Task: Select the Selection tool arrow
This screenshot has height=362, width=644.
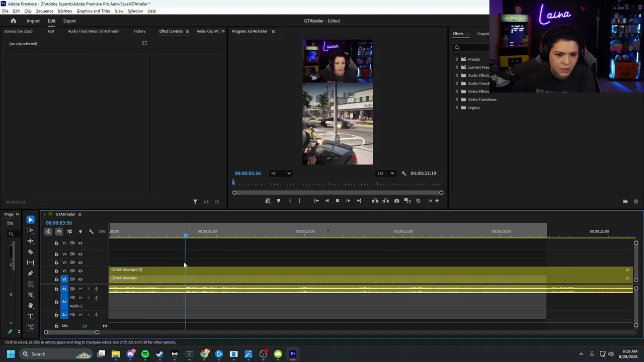Action: [30, 220]
